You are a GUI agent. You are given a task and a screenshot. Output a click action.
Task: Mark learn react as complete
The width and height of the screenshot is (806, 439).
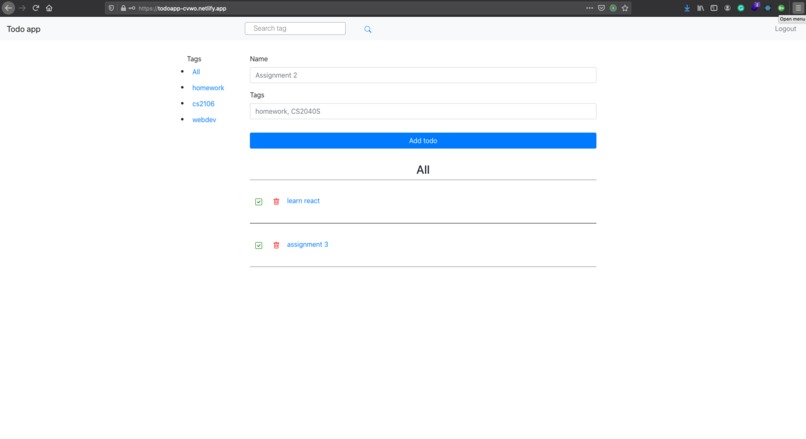(x=259, y=202)
